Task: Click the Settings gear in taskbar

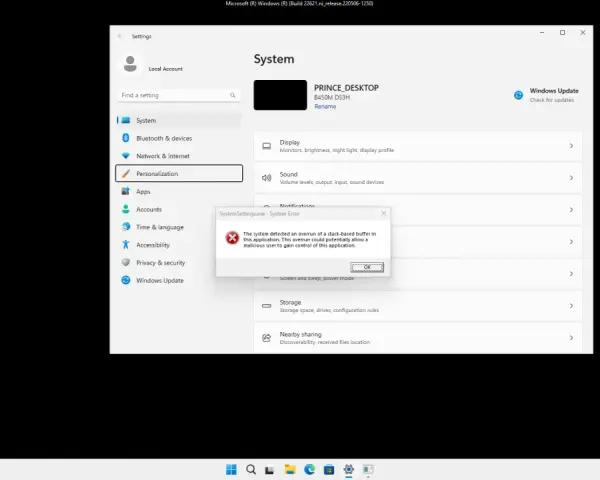Action: coord(349,469)
